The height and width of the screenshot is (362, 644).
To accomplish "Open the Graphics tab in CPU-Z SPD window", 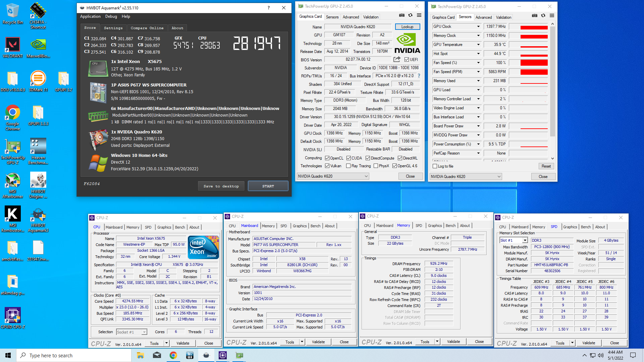I will click(x=570, y=227).
